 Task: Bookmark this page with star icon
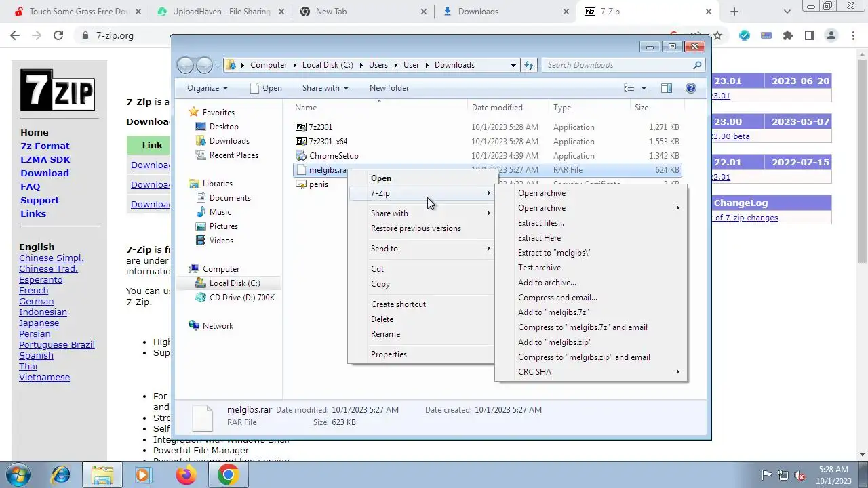pyautogui.click(x=717, y=35)
